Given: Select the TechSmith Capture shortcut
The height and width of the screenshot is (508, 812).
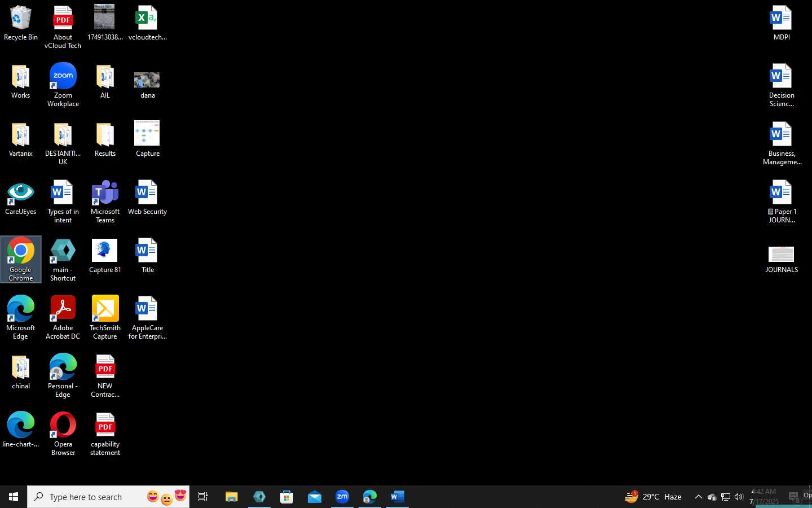Looking at the screenshot, I should pyautogui.click(x=105, y=318).
